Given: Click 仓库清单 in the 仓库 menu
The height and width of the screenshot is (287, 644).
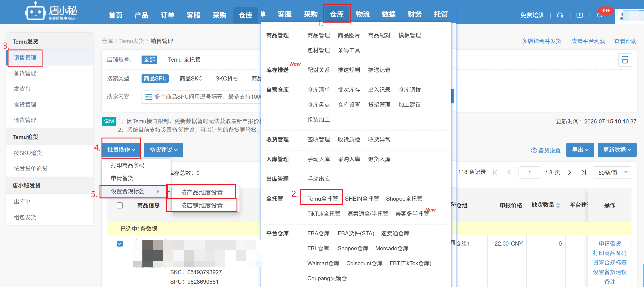Looking at the screenshot, I should pos(318,90).
